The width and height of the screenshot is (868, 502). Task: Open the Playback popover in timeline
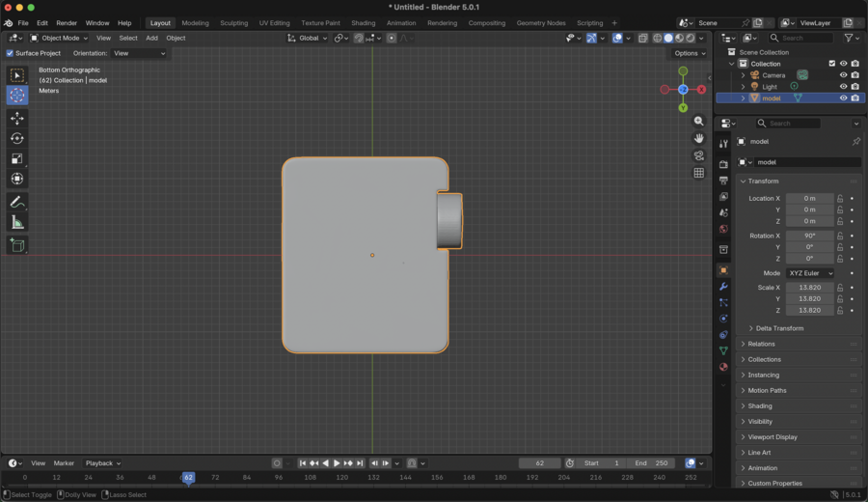click(102, 463)
